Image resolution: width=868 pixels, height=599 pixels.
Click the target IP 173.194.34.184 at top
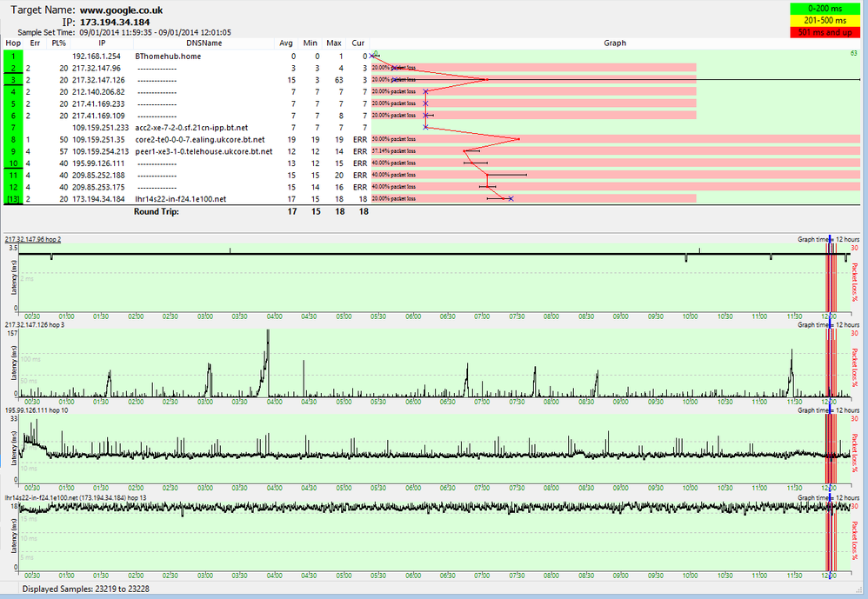point(115,22)
